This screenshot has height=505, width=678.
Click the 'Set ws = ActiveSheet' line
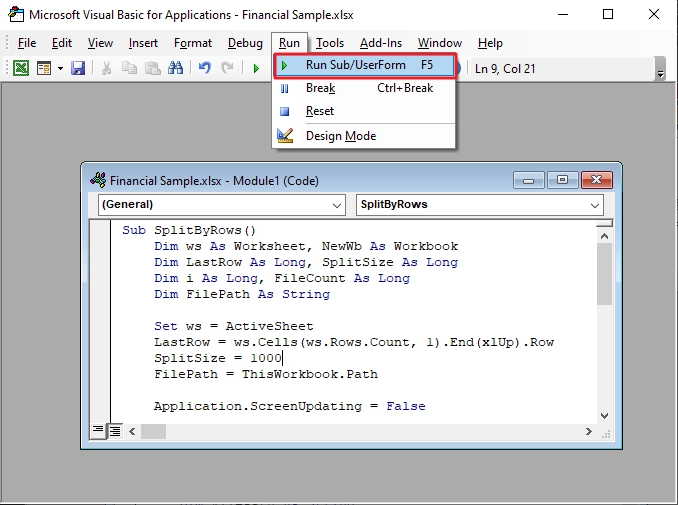click(233, 326)
